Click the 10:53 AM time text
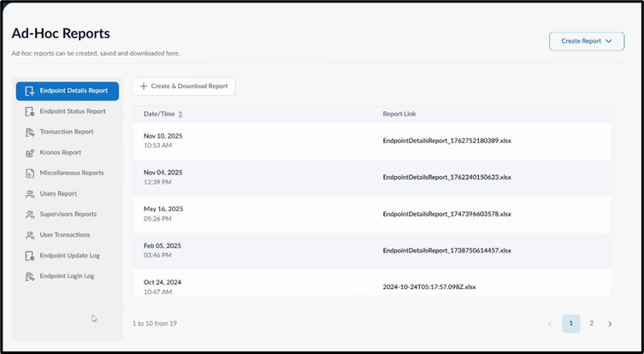Screen dimensions: 644x354 [x=157, y=145]
